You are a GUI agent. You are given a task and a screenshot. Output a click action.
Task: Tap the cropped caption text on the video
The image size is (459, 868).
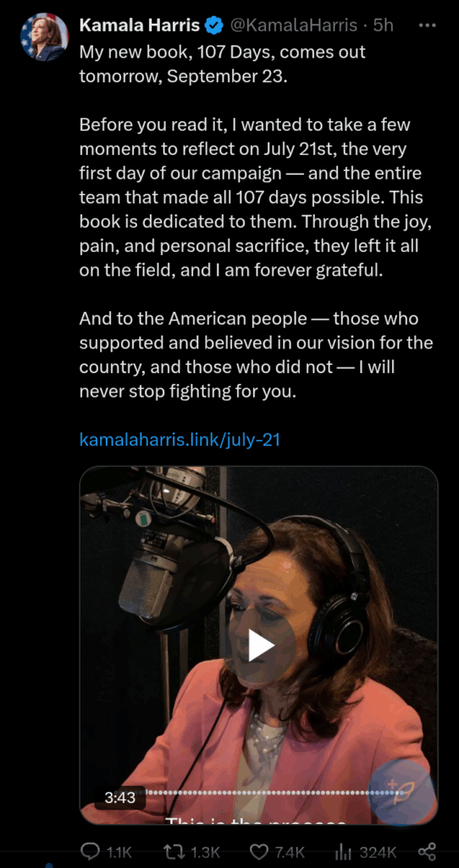[256, 820]
